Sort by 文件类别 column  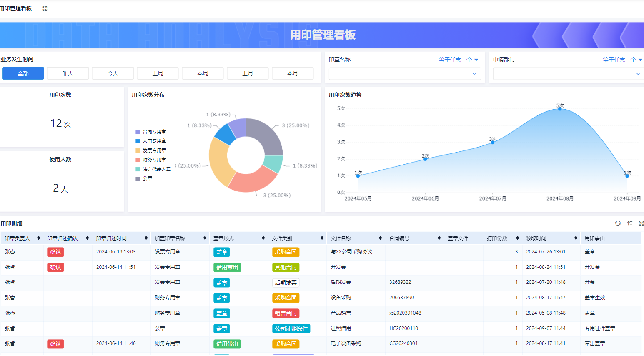tap(322, 238)
